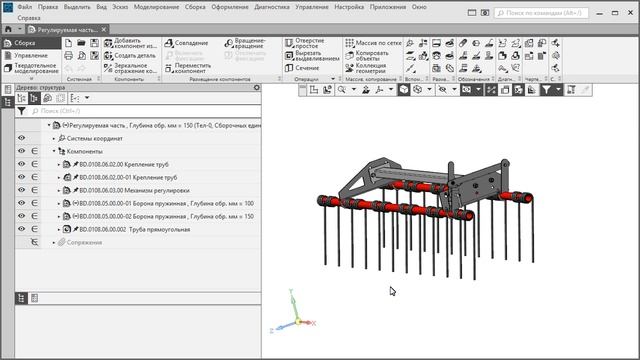Enable shaded display cube mode
This screenshot has height=360, width=640.
(404, 90)
